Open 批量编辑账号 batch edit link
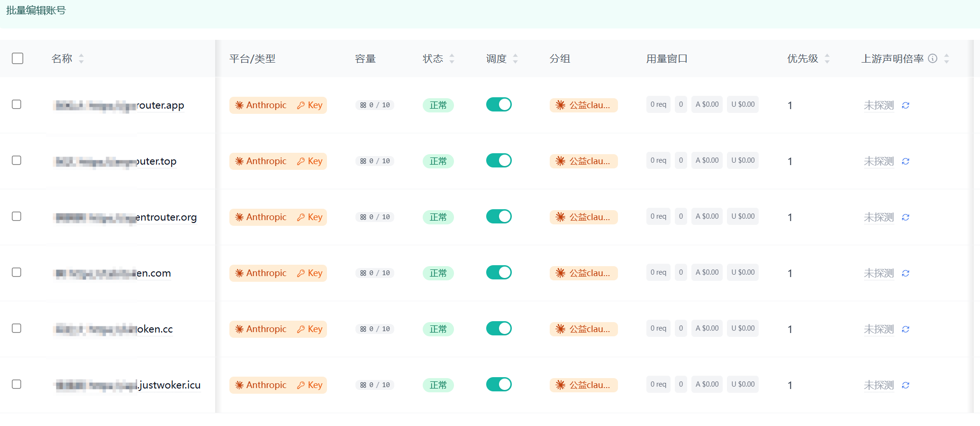Viewport: 980px width, 426px height. point(36,10)
